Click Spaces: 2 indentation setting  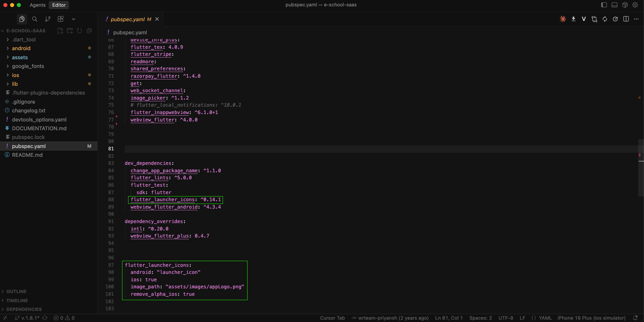pos(480,318)
